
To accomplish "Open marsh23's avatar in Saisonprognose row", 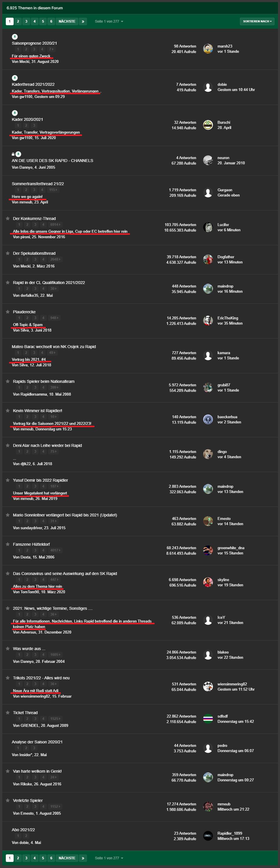I will pyautogui.click(x=208, y=49).
